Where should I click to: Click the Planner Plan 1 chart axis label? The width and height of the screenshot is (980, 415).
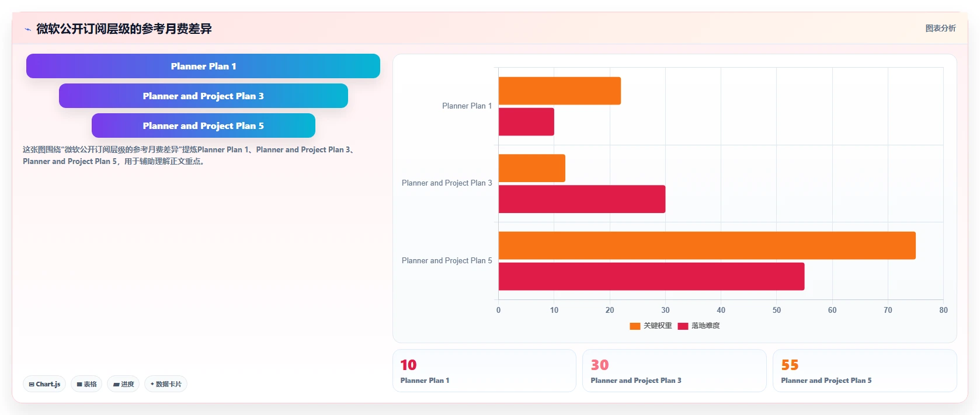pos(467,106)
